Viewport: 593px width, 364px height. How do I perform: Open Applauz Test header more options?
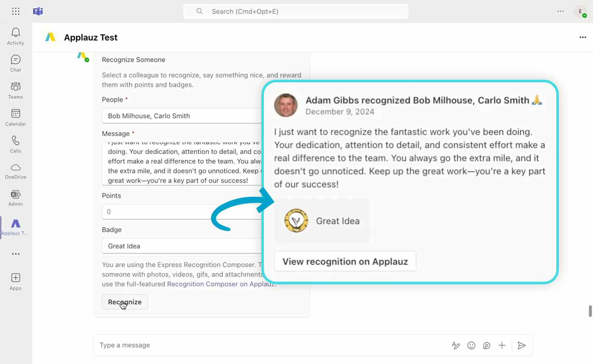click(x=583, y=37)
